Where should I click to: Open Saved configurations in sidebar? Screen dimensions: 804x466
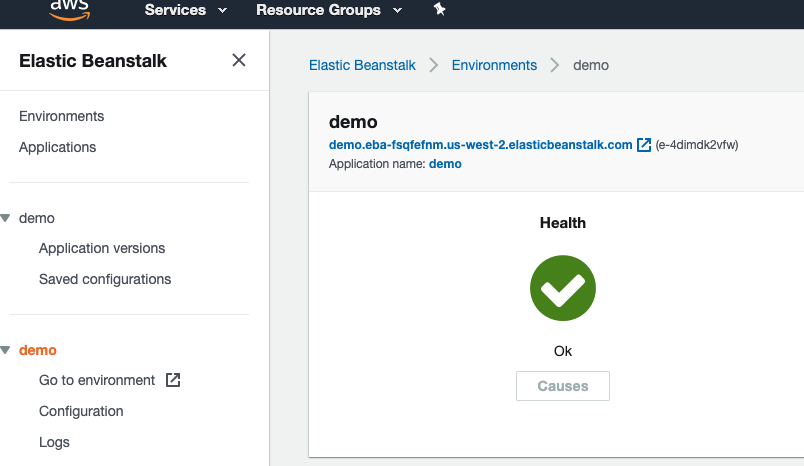click(105, 279)
